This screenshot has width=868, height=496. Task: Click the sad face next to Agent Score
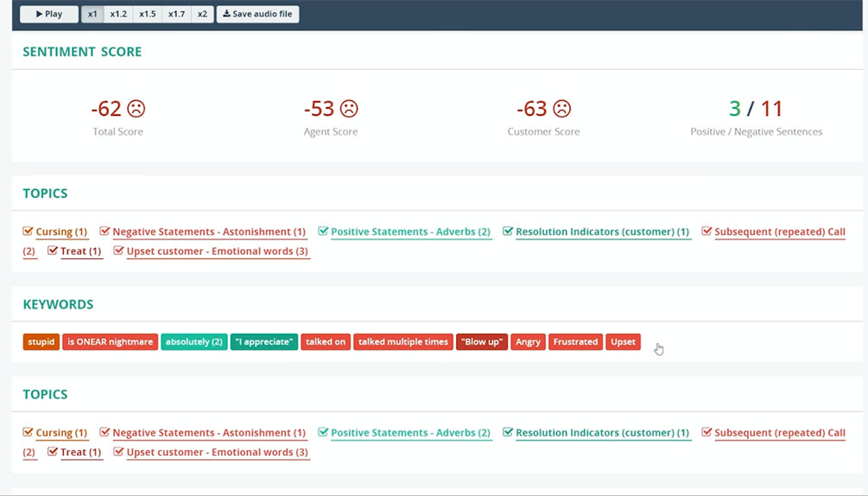(349, 109)
